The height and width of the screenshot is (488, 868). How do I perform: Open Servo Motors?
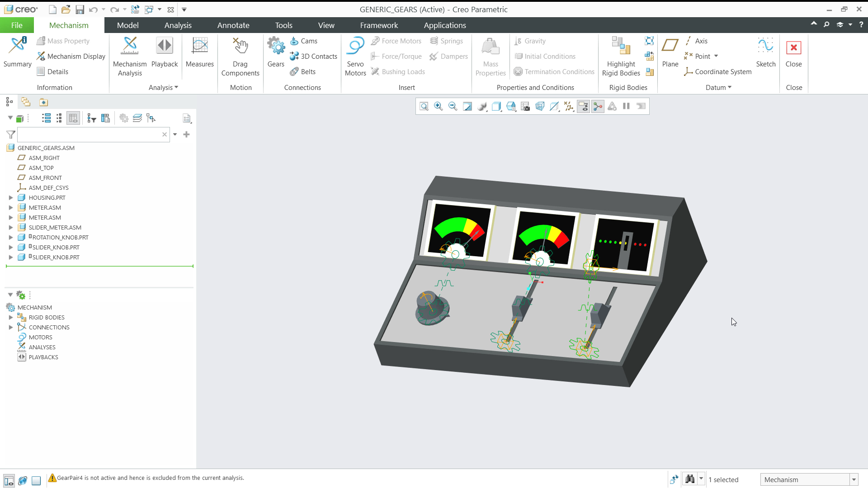(x=355, y=56)
